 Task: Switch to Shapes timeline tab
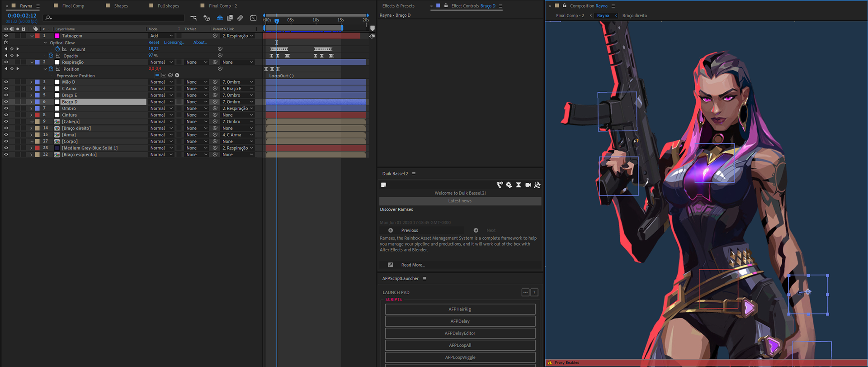[x=121, y=6]
